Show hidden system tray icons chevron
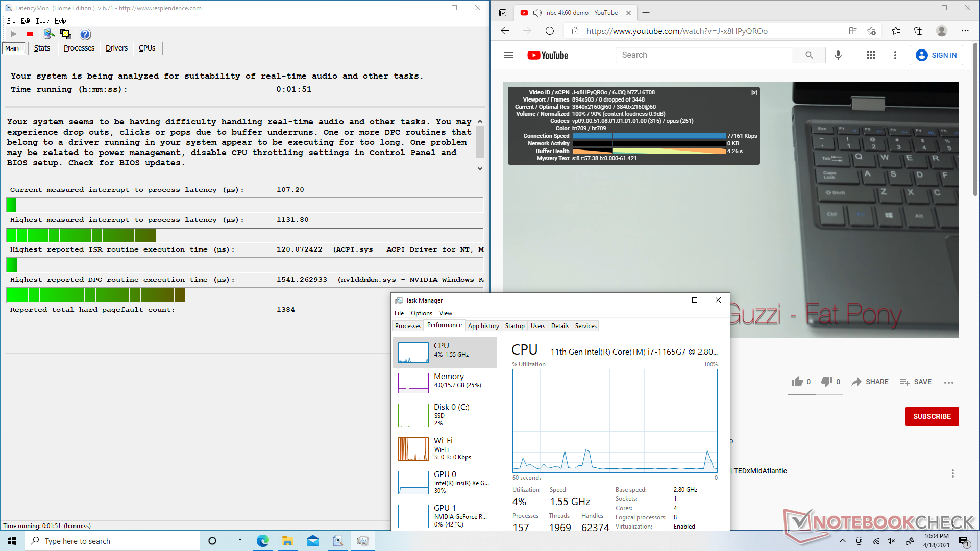 [843, 541]
